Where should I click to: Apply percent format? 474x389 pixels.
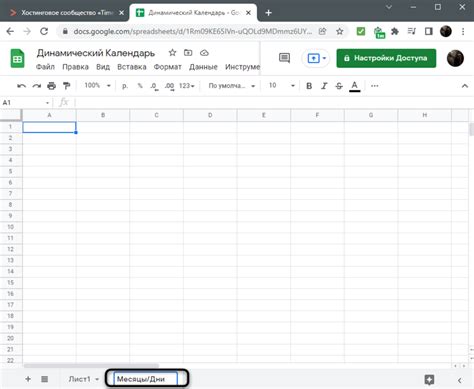click(x=140, y=86)
